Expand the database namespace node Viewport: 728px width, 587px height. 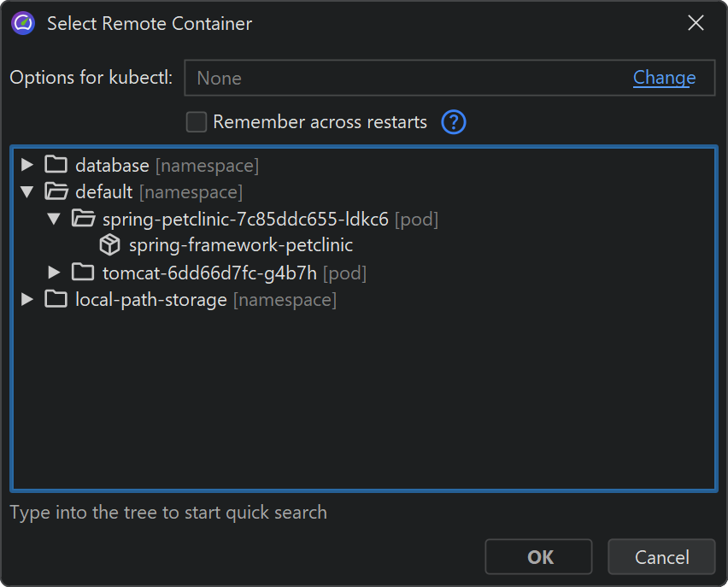(27, 165)
